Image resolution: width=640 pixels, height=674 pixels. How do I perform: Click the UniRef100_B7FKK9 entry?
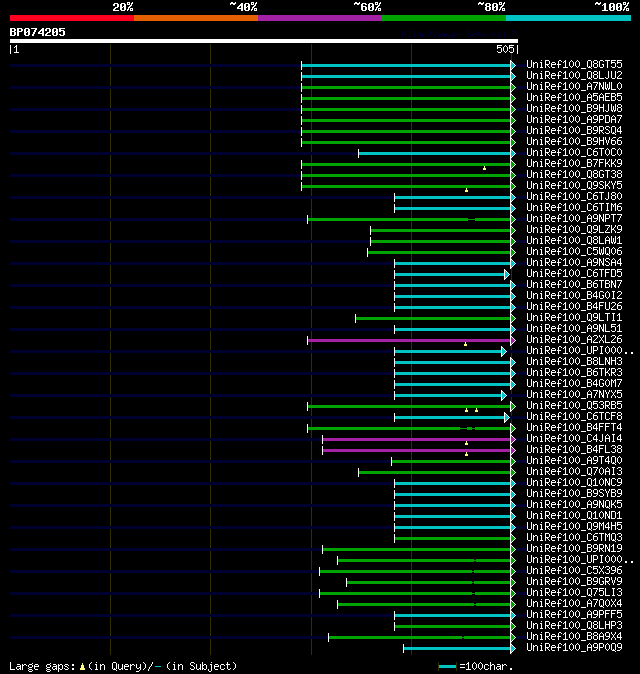point(574,163)
